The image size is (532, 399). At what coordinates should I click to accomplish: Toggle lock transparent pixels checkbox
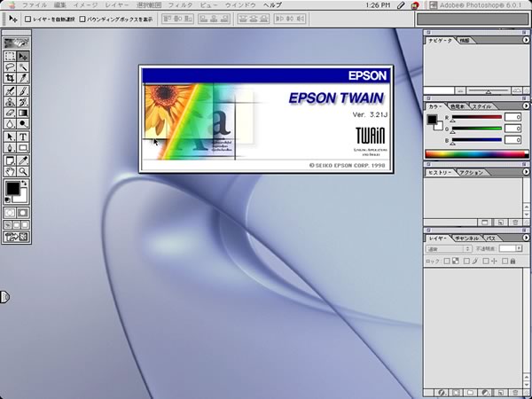(x=447, y=261)
